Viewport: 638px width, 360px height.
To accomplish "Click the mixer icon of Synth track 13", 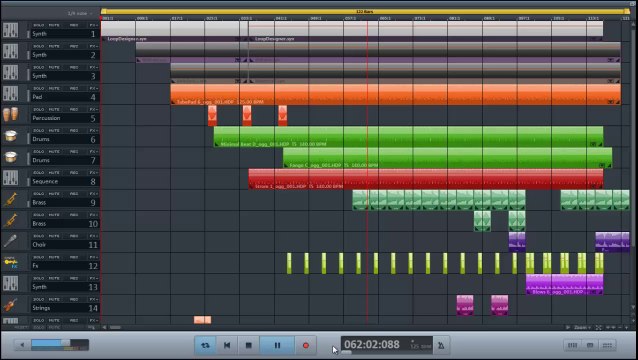I will (x=11, y=284).
